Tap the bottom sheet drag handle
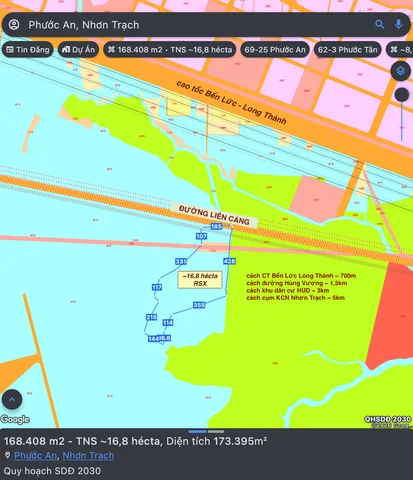This screenshot has width=413, height=480. (206, 432)
